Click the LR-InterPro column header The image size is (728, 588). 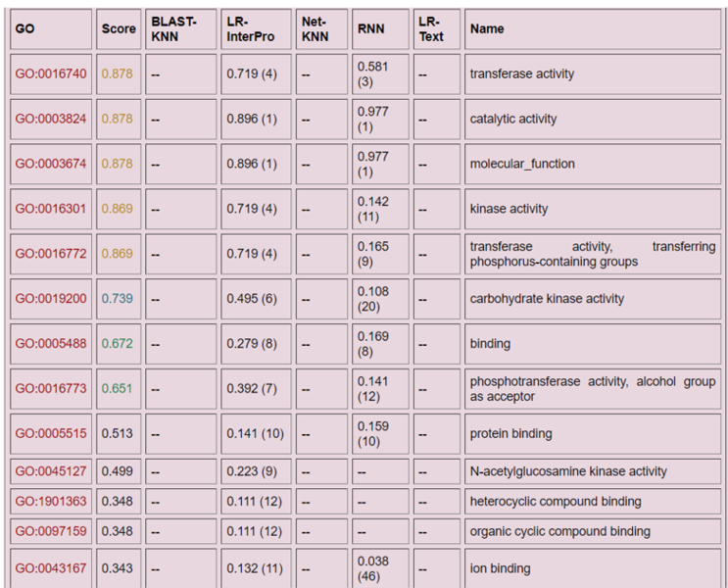(251, 29)
